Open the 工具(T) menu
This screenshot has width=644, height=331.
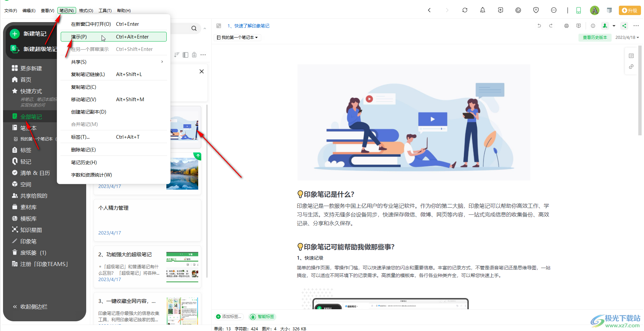[x=105, y=11]
